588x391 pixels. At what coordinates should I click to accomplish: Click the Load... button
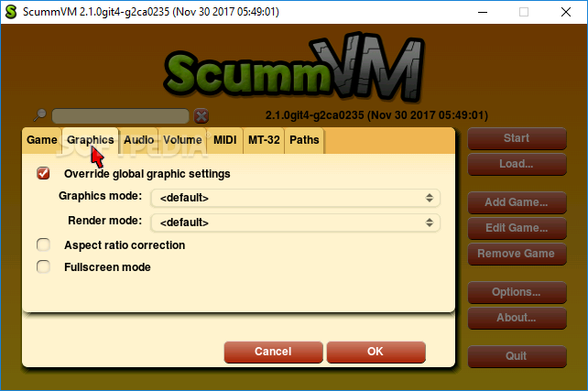coord(517,164)
